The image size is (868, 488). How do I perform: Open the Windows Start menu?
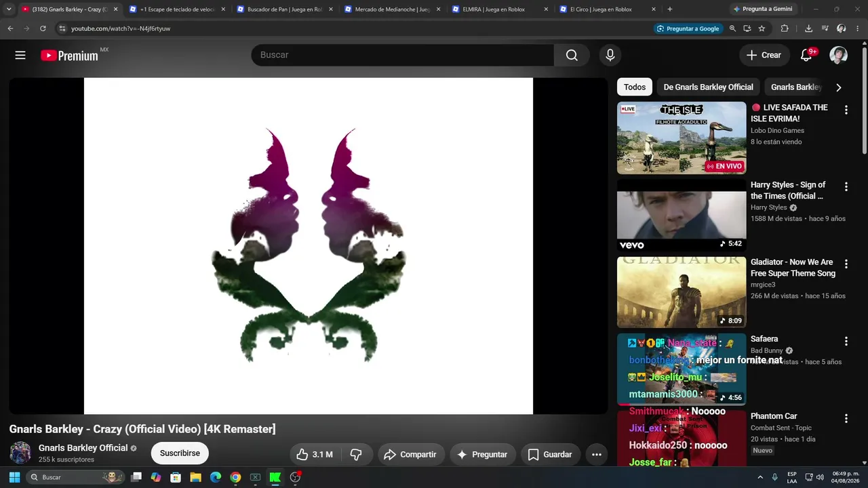click(14, 477)
